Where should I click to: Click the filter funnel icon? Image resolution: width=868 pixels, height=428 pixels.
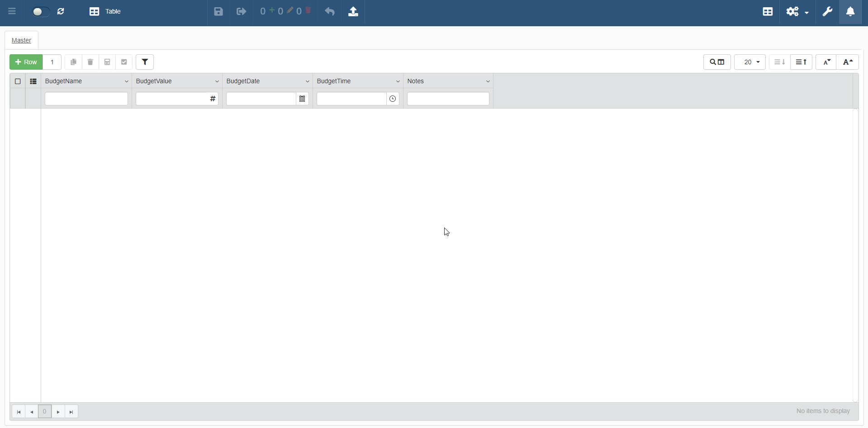(145, 62)
